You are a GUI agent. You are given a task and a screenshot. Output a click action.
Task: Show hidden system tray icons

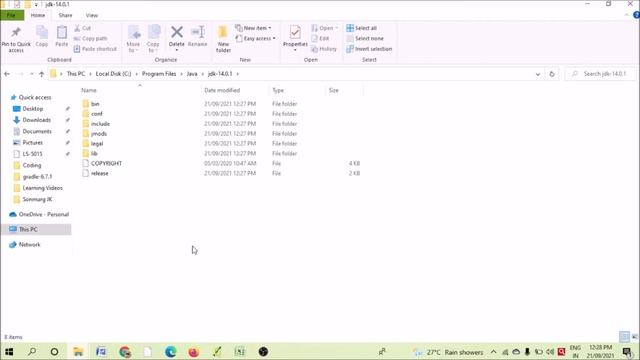(493, 352)
